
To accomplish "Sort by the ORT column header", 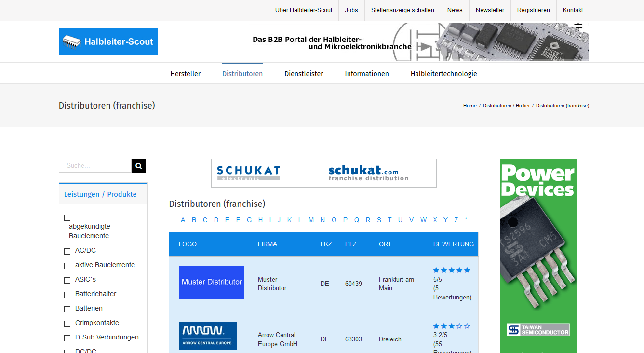I will [385, 244].
